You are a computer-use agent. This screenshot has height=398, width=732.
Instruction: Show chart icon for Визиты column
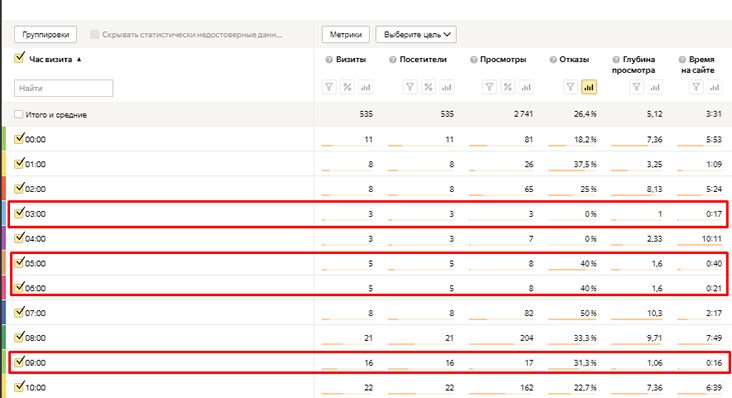click(x=366, y=87)
